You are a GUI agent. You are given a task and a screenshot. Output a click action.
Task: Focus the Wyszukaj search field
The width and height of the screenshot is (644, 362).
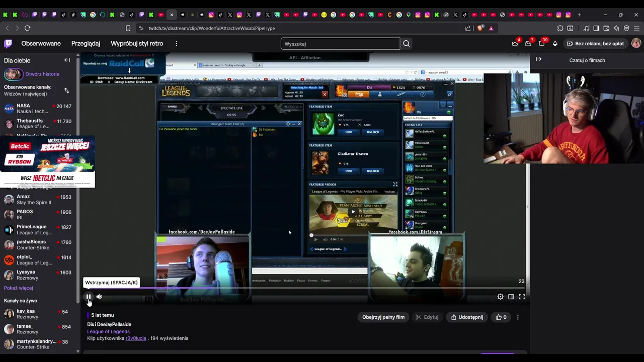pos(340,44)
